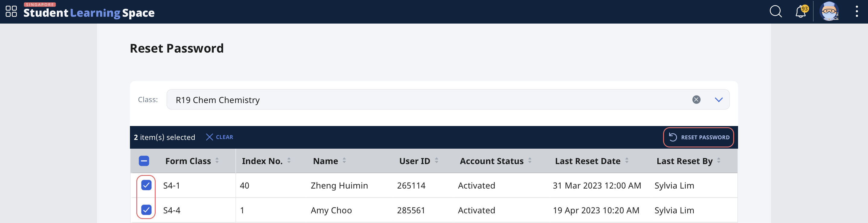868x223 pixels.
Task: Open the profile avatar menu
Action: point(830,11)
